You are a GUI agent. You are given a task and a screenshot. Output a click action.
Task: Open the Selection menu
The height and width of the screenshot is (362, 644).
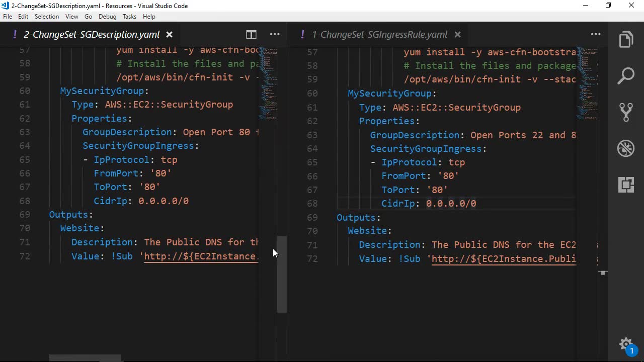(47, 17)
